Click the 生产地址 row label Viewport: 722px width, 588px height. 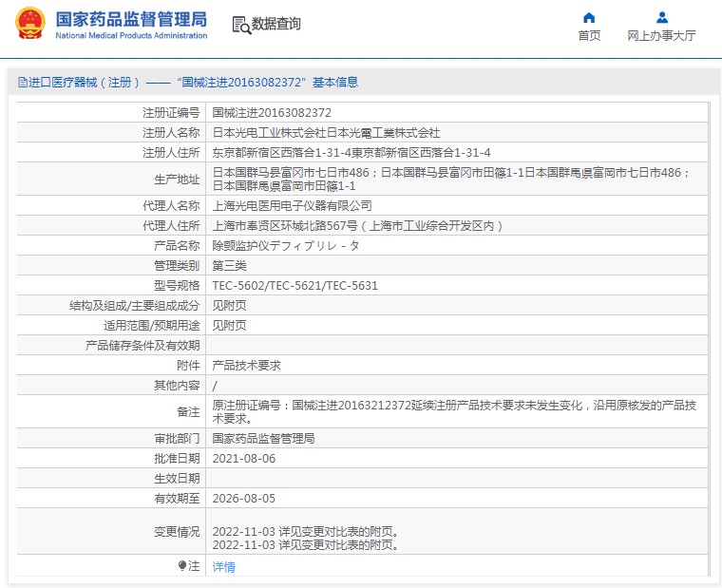pyautogui.click(x=177, y=180)
